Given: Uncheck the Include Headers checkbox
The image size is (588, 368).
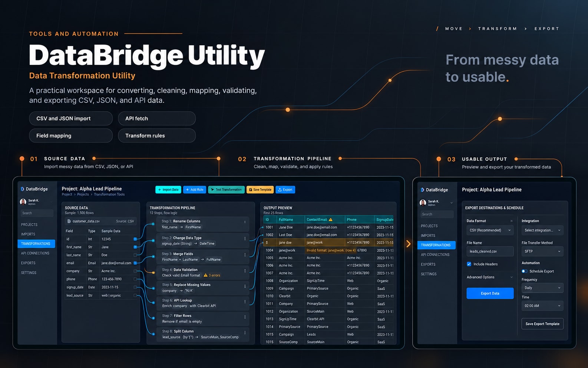Looking at the screenshot, I should coord(469,264).
